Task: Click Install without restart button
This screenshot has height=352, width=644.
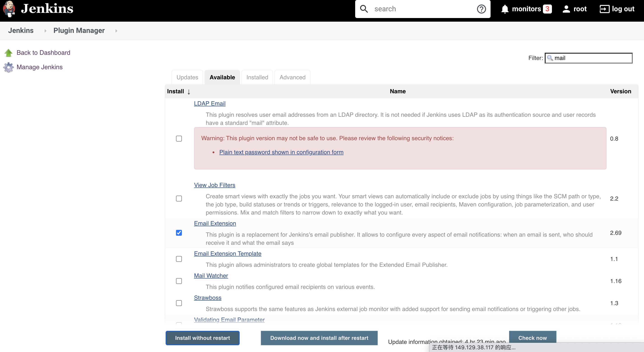Action: 202,338
